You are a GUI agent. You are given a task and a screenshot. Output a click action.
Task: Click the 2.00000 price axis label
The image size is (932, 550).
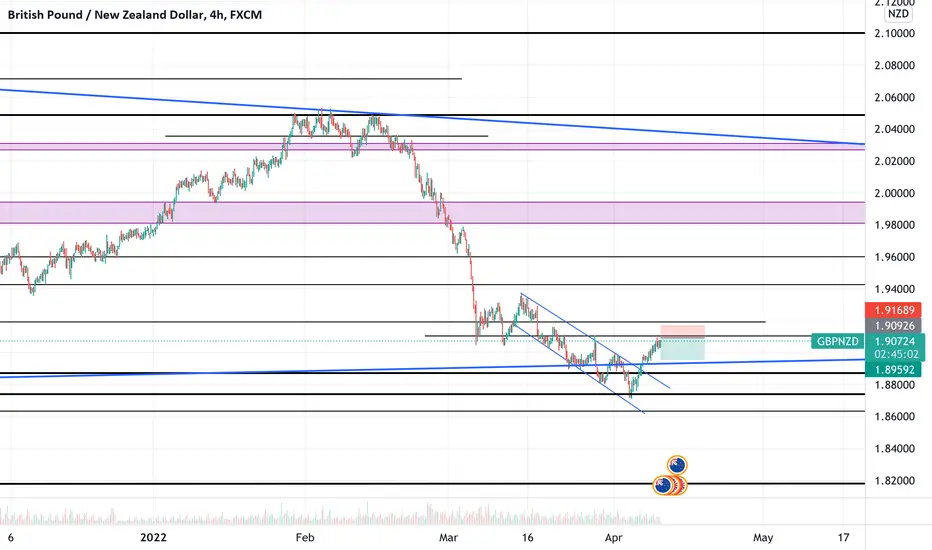point(895,193)
